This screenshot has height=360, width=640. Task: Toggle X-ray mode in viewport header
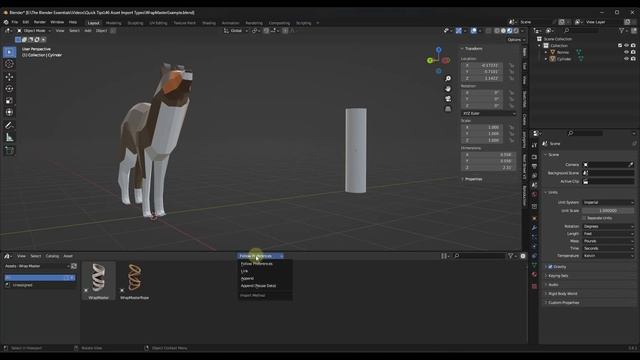(x=489, y=31)
